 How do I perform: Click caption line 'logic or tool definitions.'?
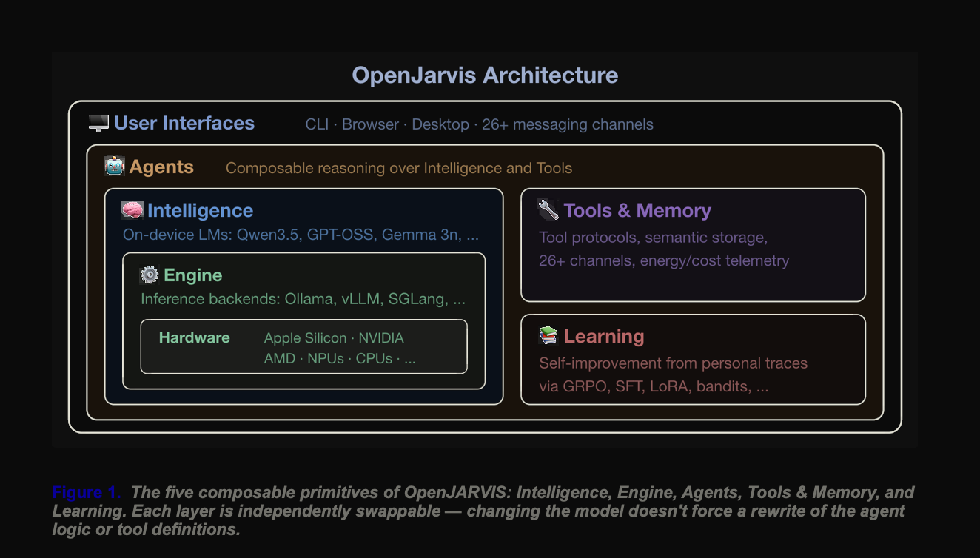pyautogui.click(x=146, y=530)
